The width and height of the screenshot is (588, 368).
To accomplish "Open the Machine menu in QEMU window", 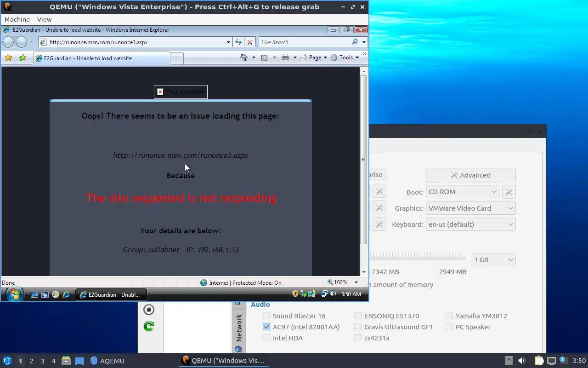I will coord(17,19).
